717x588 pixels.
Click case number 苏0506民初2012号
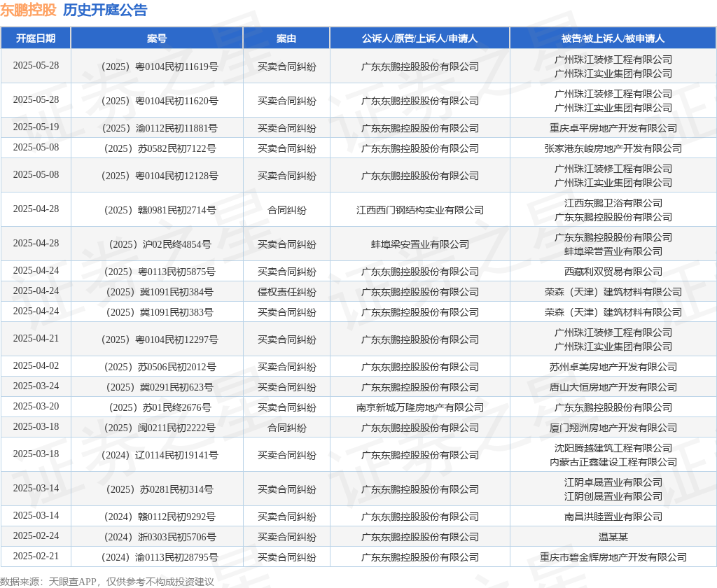point(176,367)
